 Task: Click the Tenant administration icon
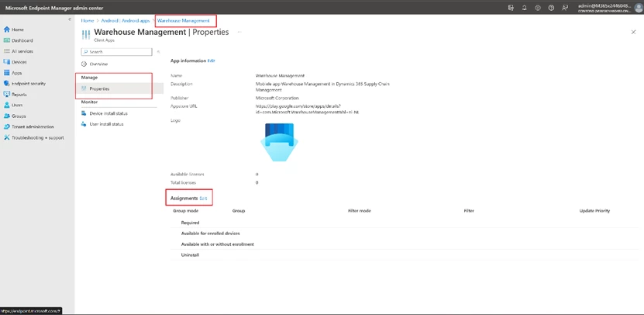coord(6,126)
